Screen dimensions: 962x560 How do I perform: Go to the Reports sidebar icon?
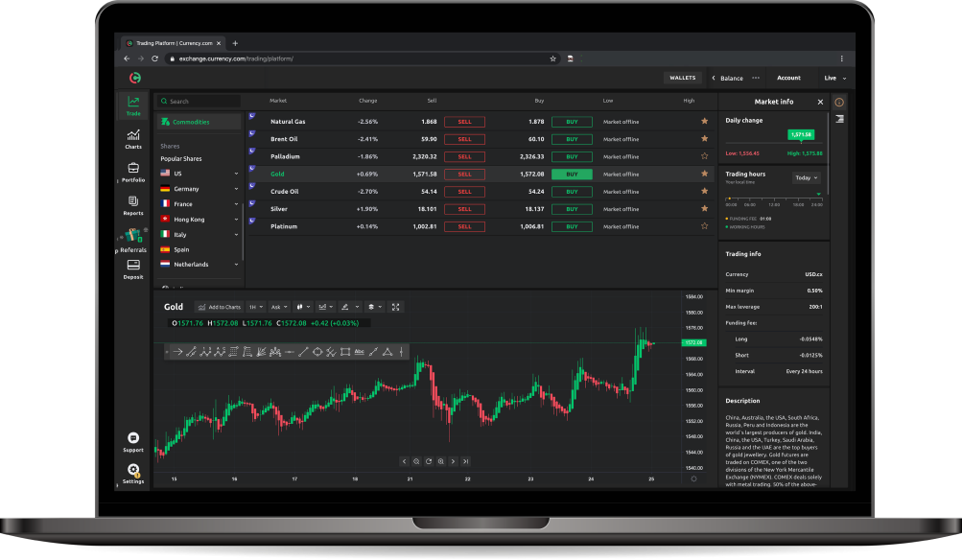click(133, 204)
